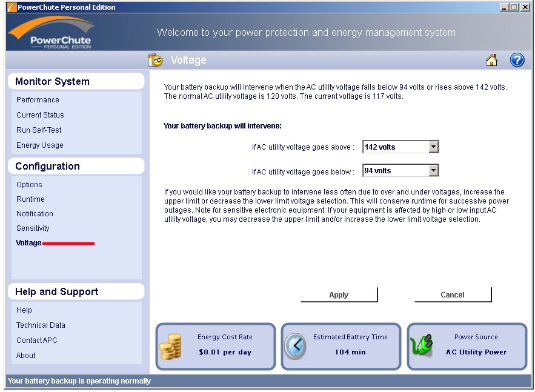Minimize the PowerChute window
The height and width of the screenshot is (392, 535).
pos(504,7)
